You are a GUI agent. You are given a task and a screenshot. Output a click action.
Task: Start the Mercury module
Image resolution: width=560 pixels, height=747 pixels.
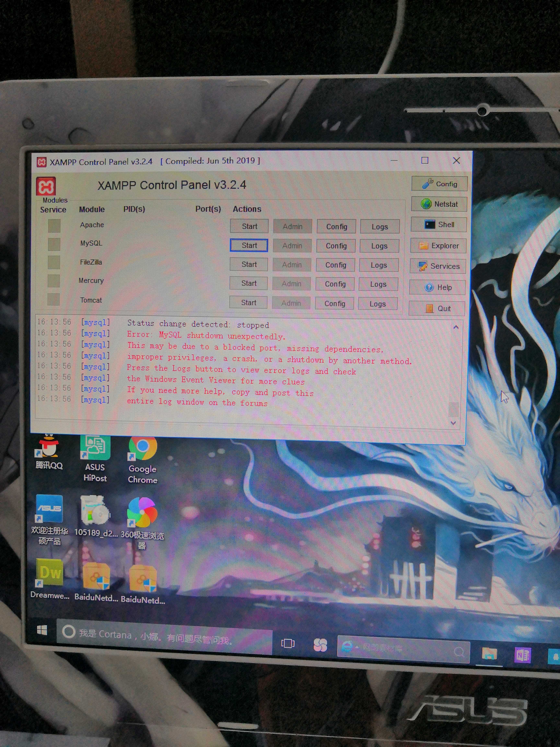click(248, 283)
